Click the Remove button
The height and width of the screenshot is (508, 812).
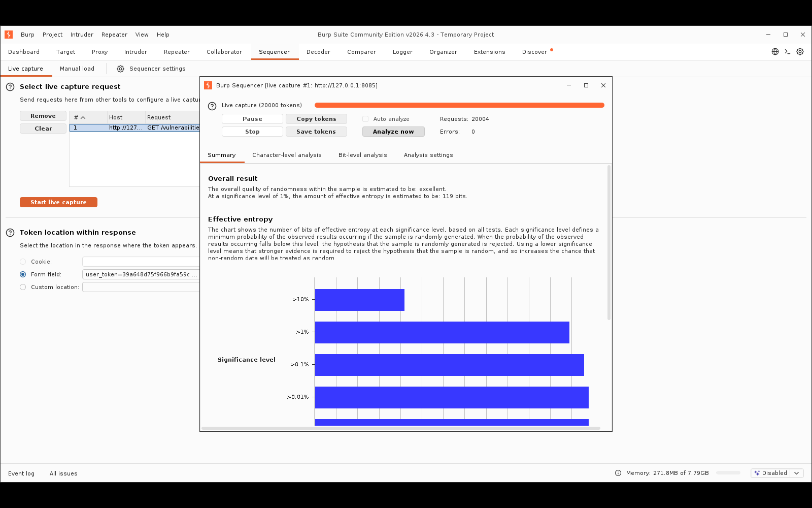click(43, 116)
